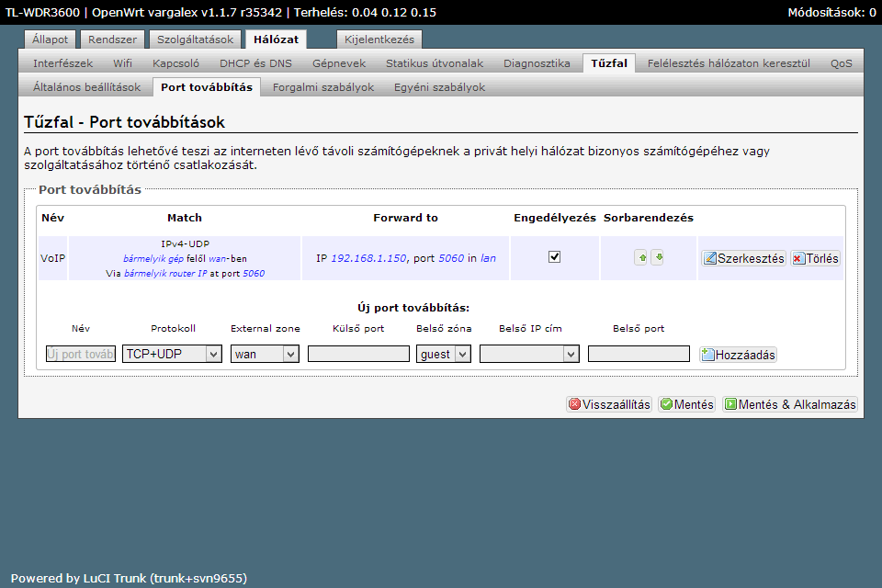Open the Kapcsoló subtab
This screenshot has width=882, height=588.
click(x=175, y=63)
